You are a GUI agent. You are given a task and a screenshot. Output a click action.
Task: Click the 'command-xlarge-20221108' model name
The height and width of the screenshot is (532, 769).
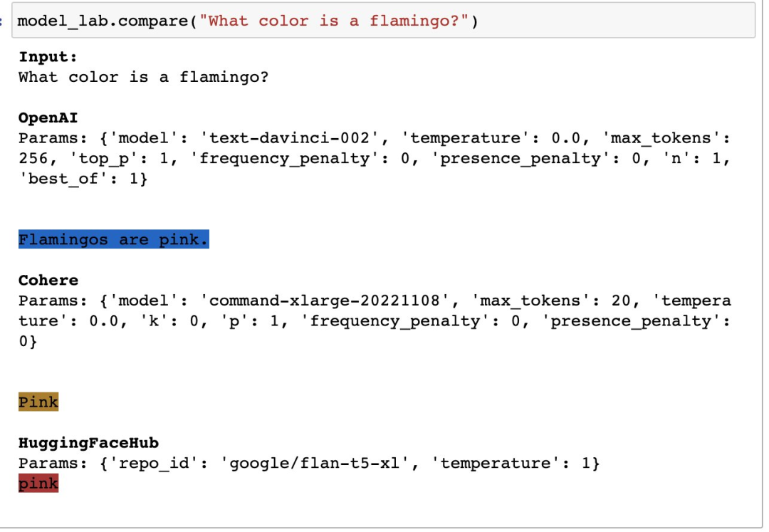[x=325, y=301]
